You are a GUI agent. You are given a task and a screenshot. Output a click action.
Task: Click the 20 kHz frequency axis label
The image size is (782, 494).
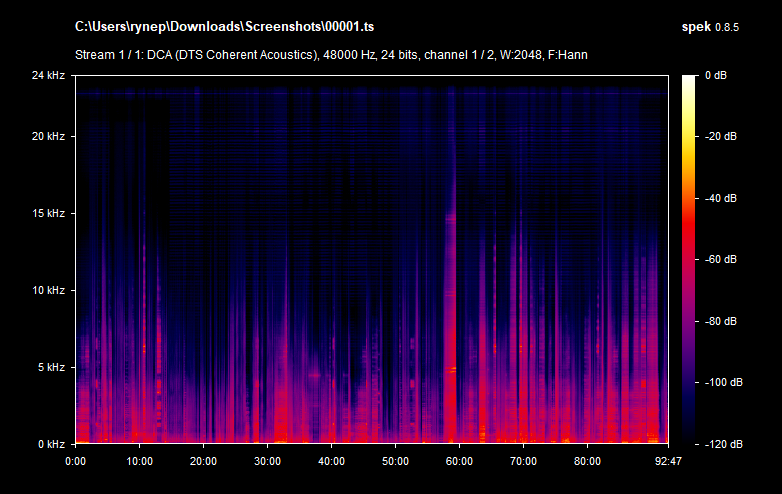pyautogui.click(x=47, y=137)
